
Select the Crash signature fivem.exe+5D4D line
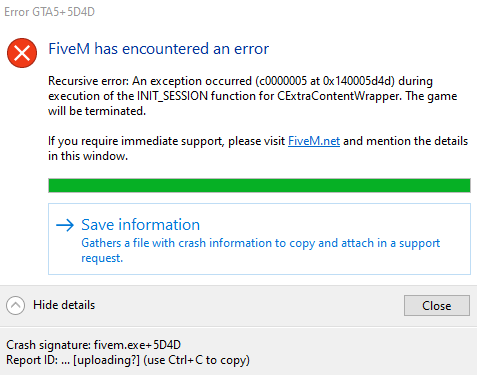click(x=93, y=345)
